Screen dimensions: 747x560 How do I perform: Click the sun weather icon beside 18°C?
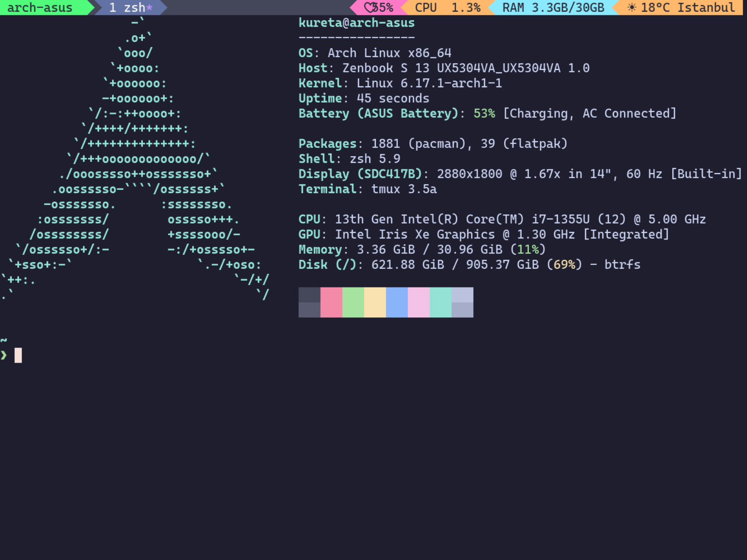(632, 7)
